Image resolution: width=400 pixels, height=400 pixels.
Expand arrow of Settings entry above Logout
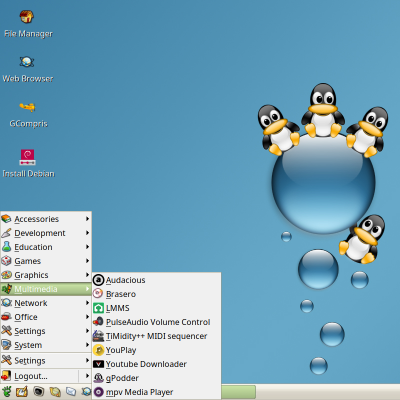(87, 360)
